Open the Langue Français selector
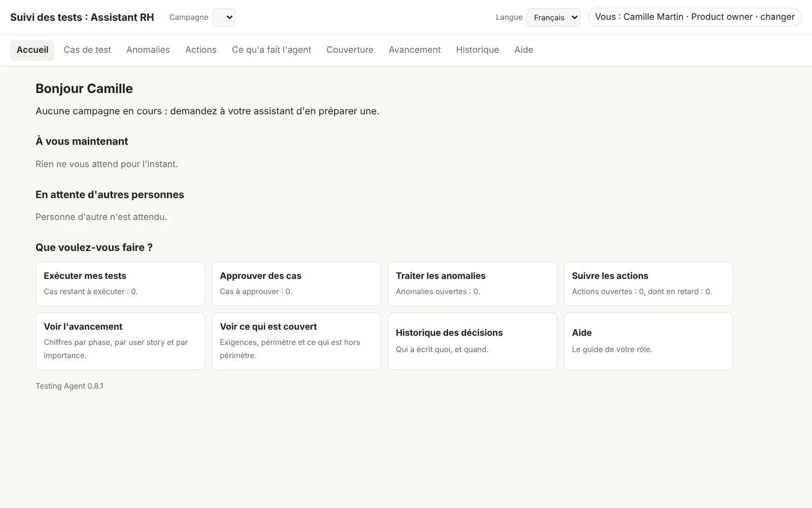Image resolution: width=812 pixels, height=508 pixels. click(553, 17)
